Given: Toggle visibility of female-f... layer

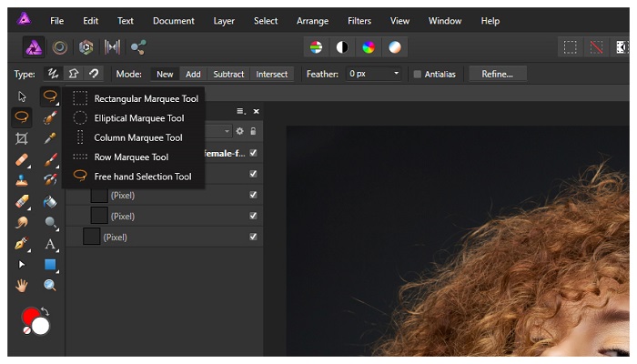Looking at the screenshot, I should pos(253,153).
